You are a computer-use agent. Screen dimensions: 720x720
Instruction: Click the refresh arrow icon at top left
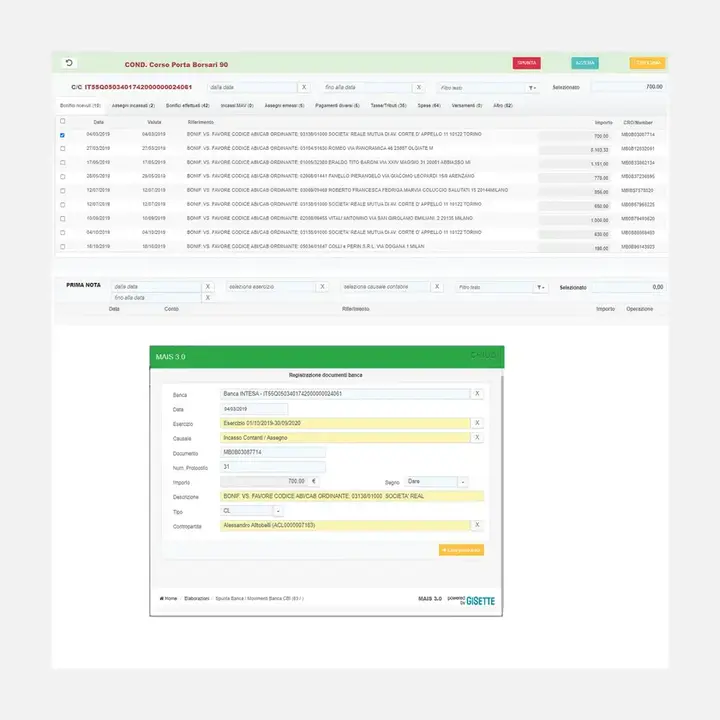[69, 63]
